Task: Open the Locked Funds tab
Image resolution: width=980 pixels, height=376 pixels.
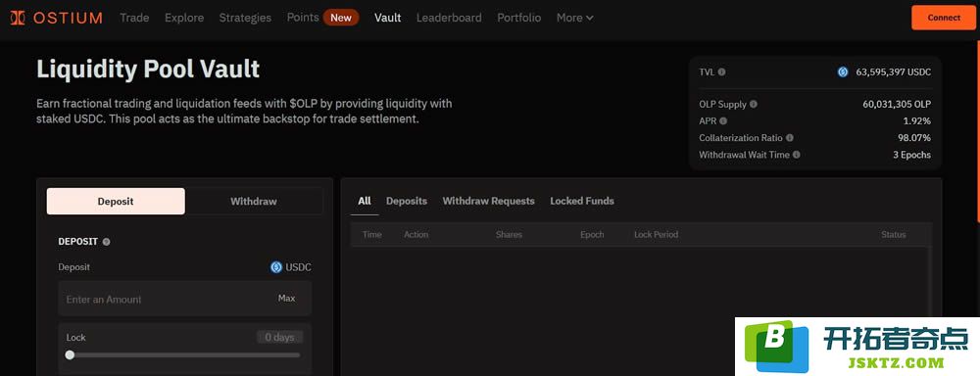Action: coord(582,201)
